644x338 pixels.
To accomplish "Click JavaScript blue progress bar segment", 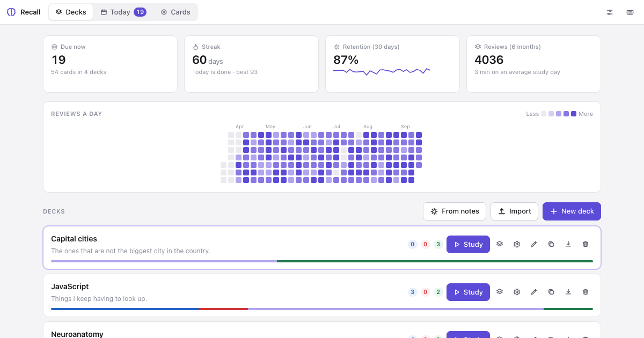I will pos(125,309).
